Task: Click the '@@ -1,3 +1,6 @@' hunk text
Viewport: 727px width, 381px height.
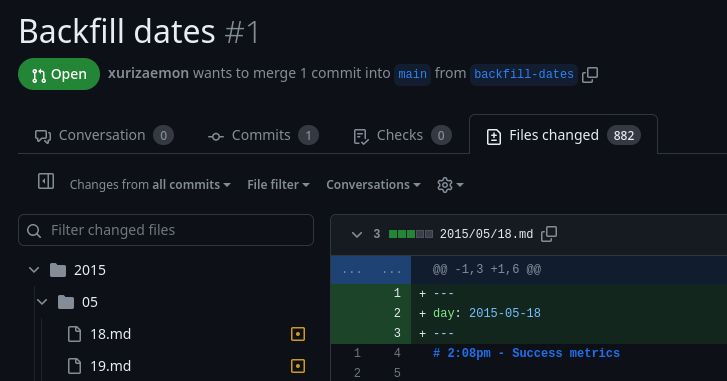Action: (x=487, y=270)
